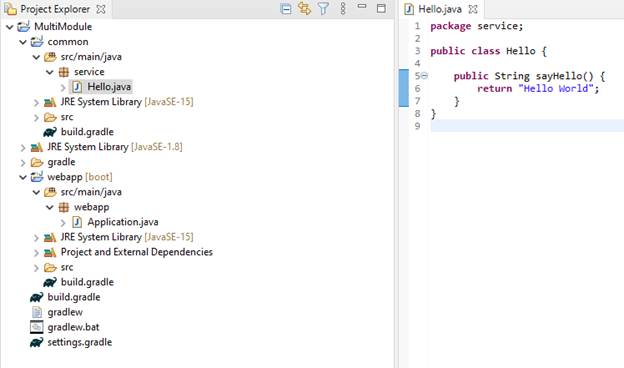Open the Project Explorer view menu
This screenshot has height=368, width=624.
[x=343, y=9]
